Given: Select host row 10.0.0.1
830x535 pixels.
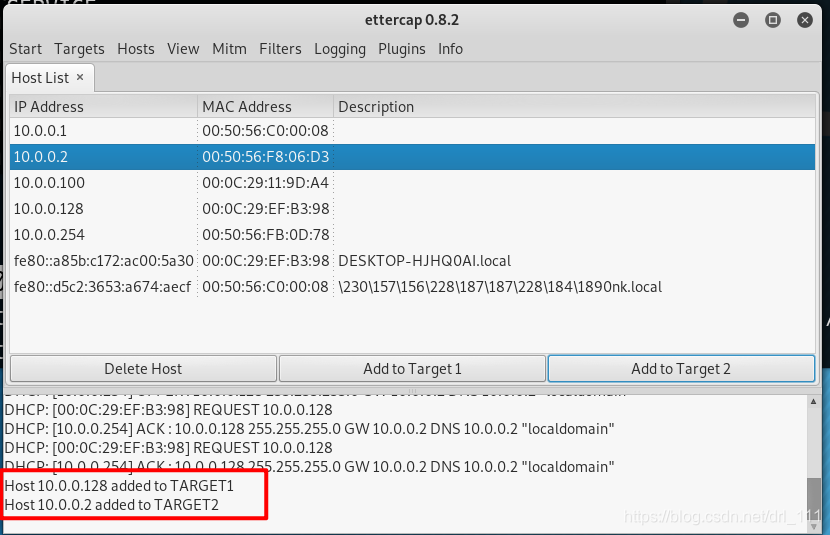Looking at the screenshot, I should point(412,131).
